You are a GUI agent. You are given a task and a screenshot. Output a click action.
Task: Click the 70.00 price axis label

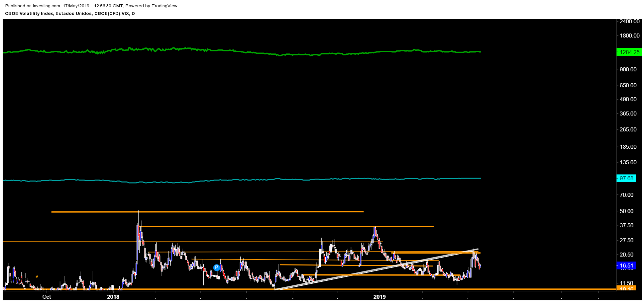627,195
